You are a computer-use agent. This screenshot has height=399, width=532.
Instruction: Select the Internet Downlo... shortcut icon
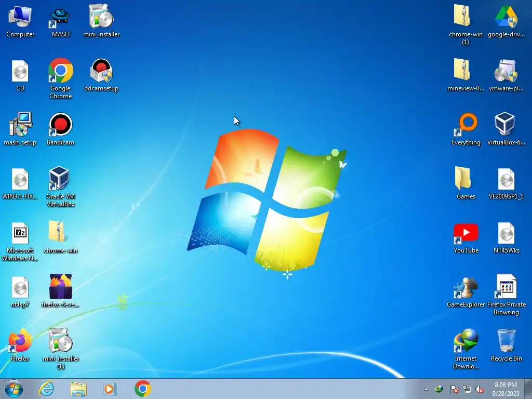pos(465,349)
